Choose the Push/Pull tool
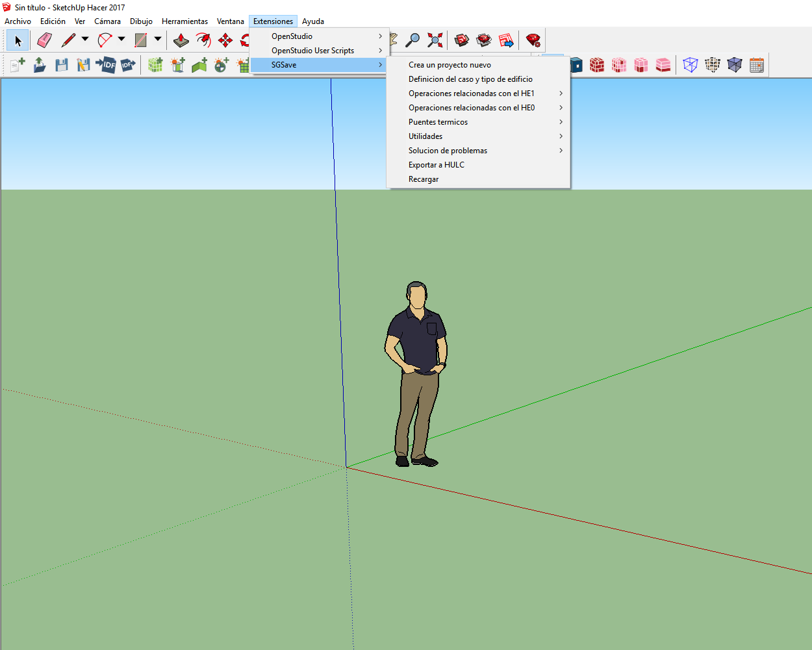Image resolution: width=812 pixels, height=650 pixels. [181, 40]
